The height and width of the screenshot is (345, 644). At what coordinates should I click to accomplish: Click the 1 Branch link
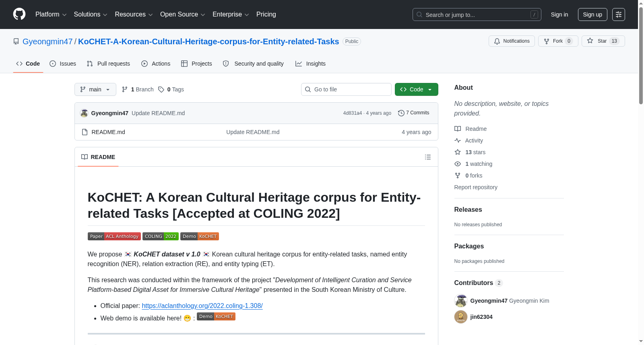tap(138, 89)
